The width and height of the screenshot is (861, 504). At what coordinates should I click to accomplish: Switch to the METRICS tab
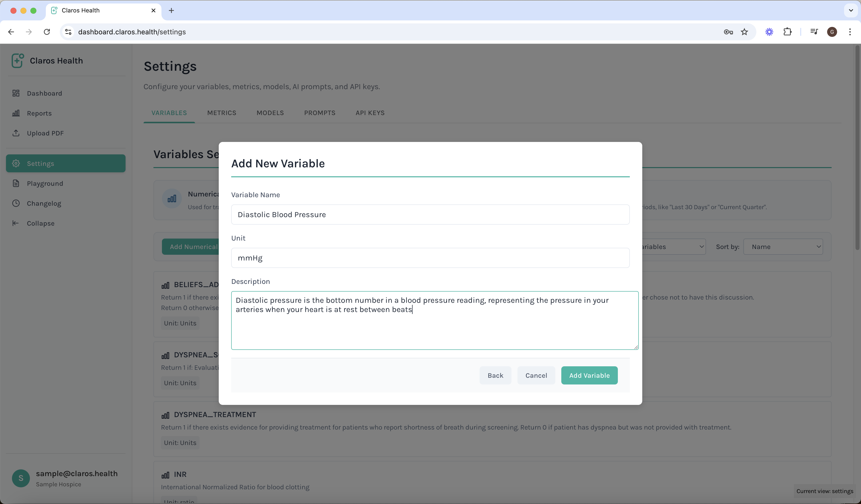tap(221, 113)
